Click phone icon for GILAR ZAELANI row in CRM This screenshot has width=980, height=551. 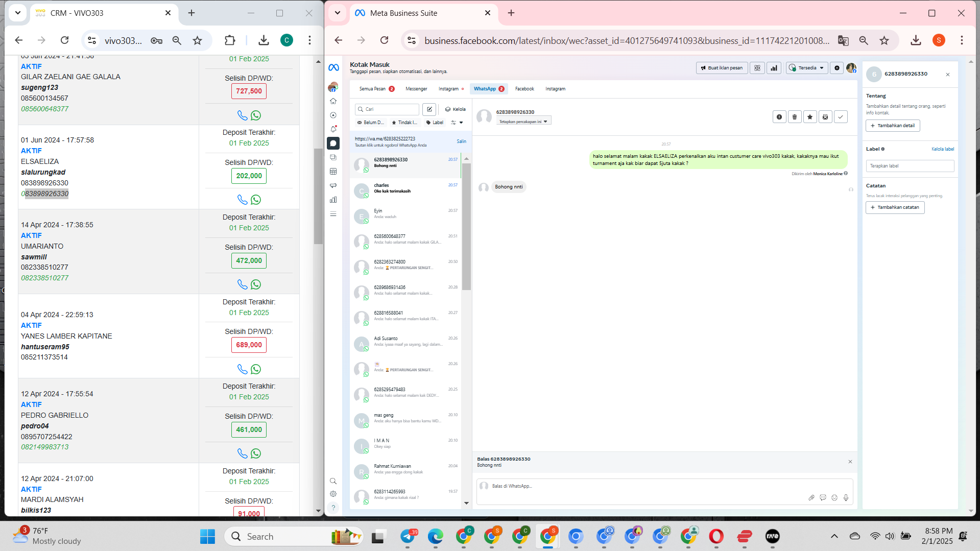242,115
